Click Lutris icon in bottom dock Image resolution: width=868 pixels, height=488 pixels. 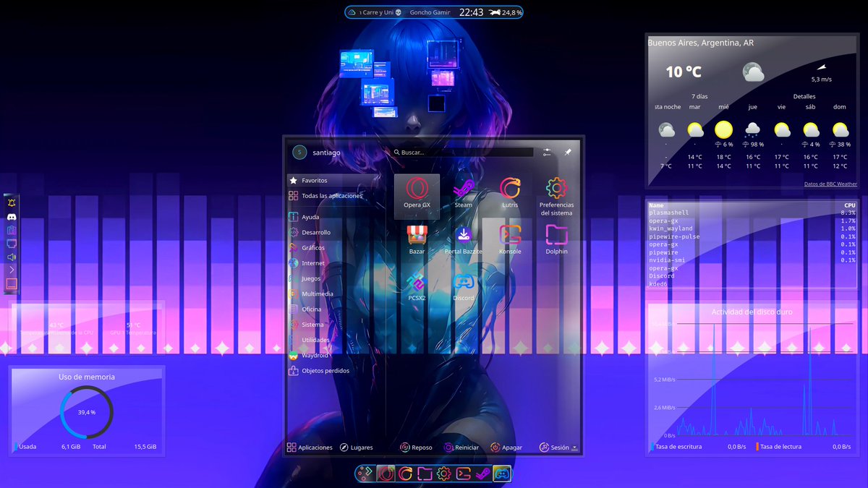[405, 474]
